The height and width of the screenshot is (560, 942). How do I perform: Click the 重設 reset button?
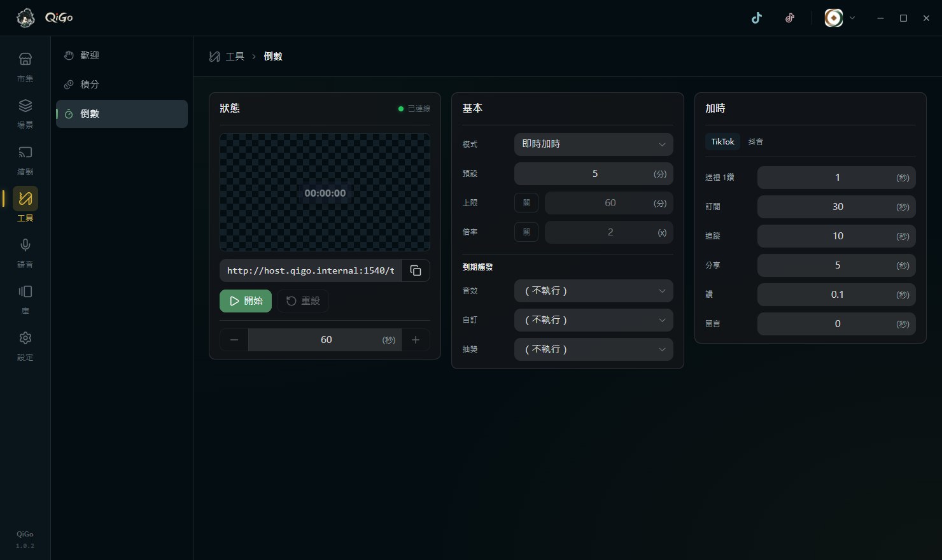pyautogui.click(x=303, y=301)
